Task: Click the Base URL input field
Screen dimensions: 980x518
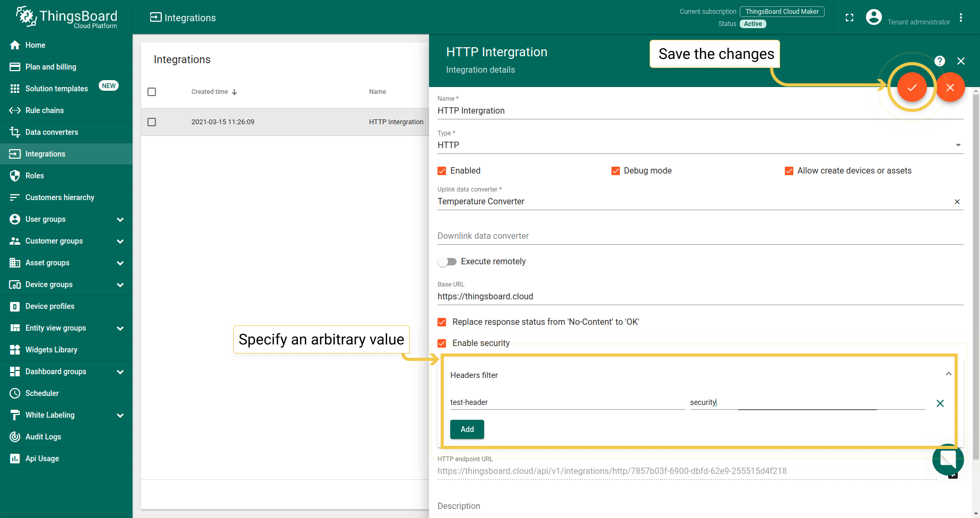Action: pos(700,296)
